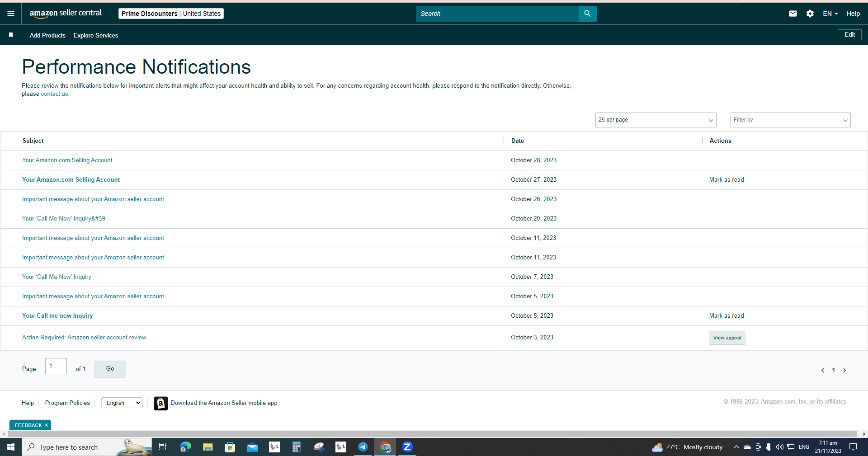This screenshot has height=456, width=868.
Task: Open the Filter by dropdown
Action: pyautogui.click(x=790, y=120)
